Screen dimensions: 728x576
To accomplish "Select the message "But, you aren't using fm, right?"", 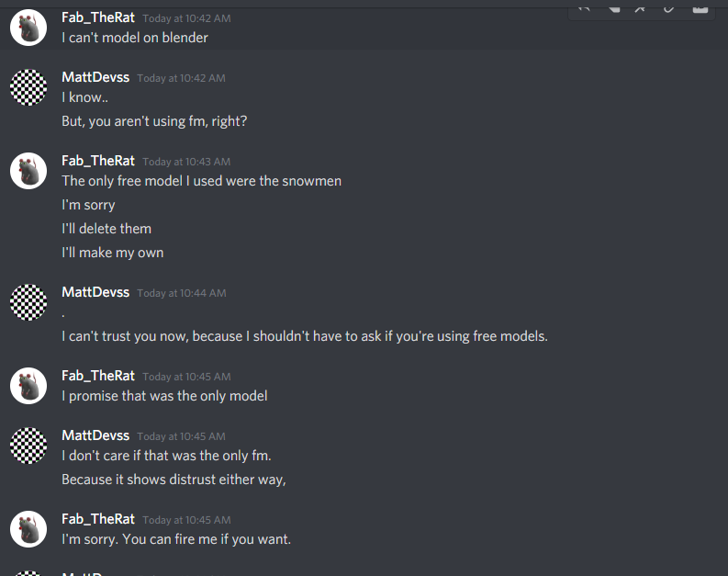I will click(x=154, y=121).
